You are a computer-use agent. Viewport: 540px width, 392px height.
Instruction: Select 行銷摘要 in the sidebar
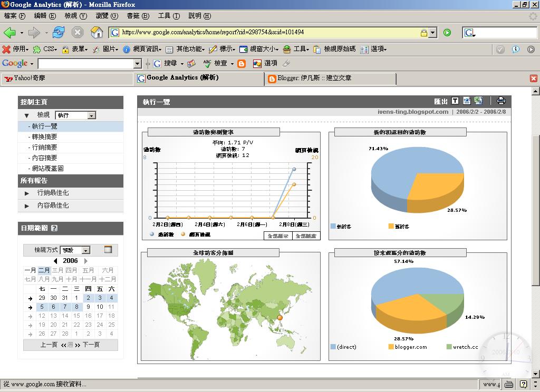pyautogui.click(x=44, y=148)
